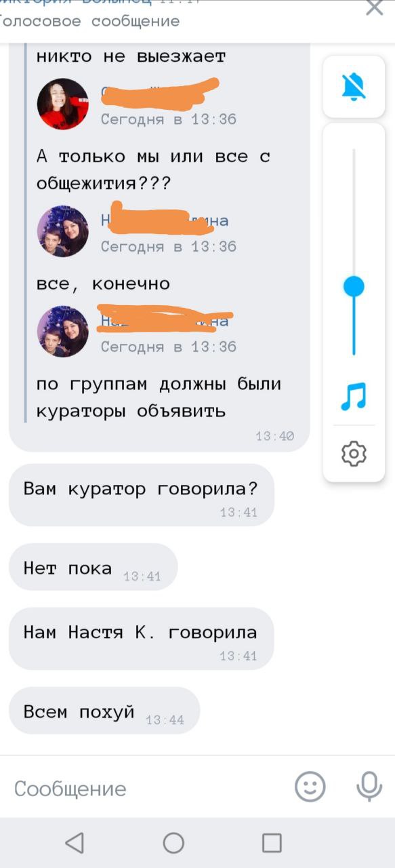Image resolution: width=395 pixels, height=868 pixels.
Task: Select the message 'Нам Настя К. говорила'
Action: pos(141,639)
